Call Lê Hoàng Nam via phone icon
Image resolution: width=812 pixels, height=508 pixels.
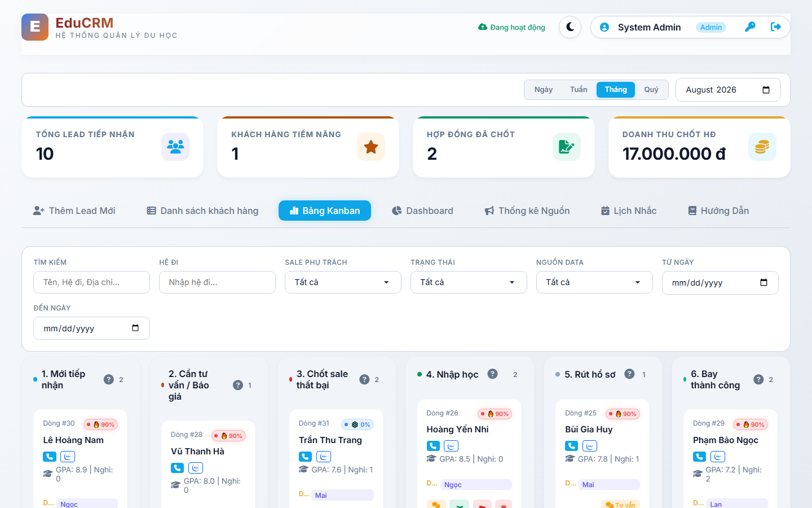[x=50, y=457]
